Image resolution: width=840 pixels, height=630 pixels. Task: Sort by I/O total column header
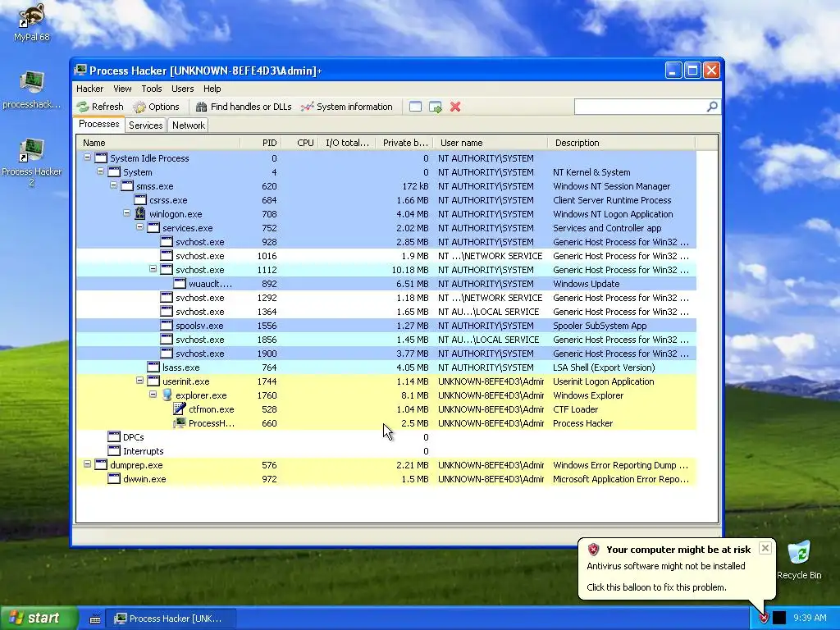click(347, 143)
